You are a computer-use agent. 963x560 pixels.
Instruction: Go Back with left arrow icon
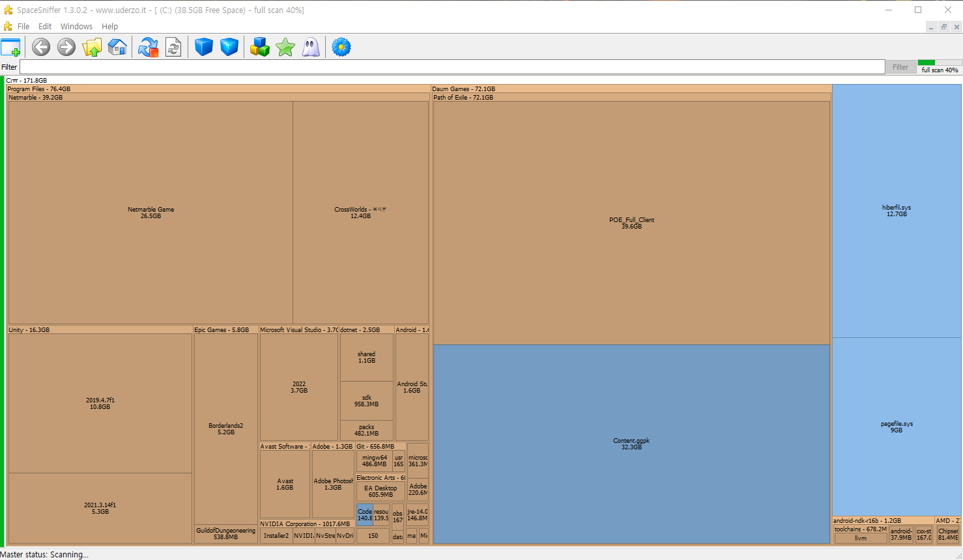(41, 47)
